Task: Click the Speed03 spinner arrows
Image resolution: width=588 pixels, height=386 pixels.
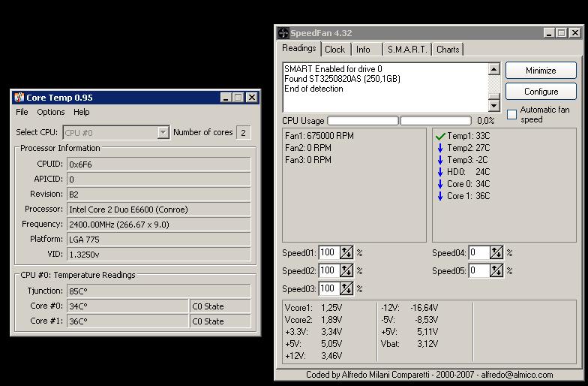Action: (x=346, y=288)
